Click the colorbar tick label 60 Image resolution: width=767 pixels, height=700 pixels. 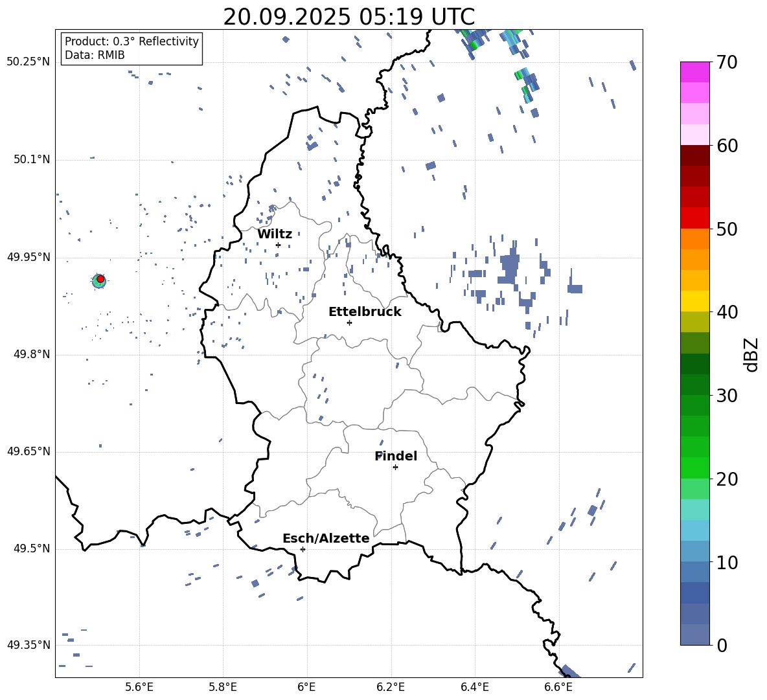[x=727, y=146]
